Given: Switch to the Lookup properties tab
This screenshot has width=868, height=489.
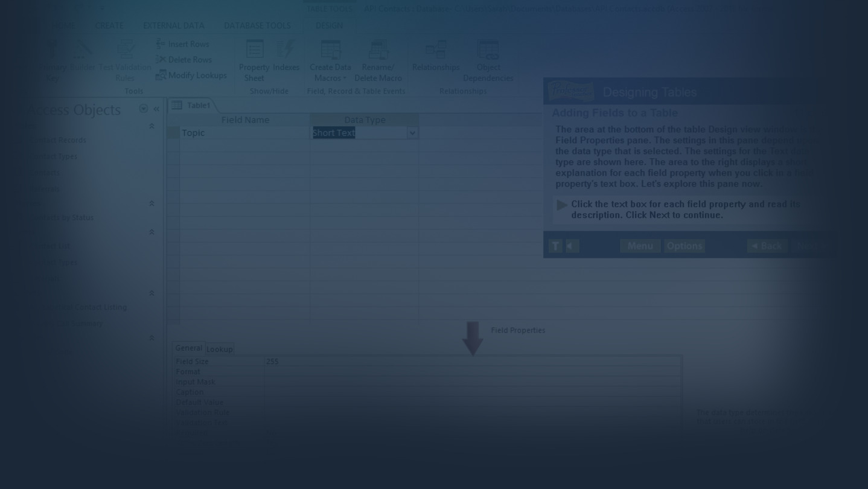Looking at the screenshot, I should click(x=220, y=349).
